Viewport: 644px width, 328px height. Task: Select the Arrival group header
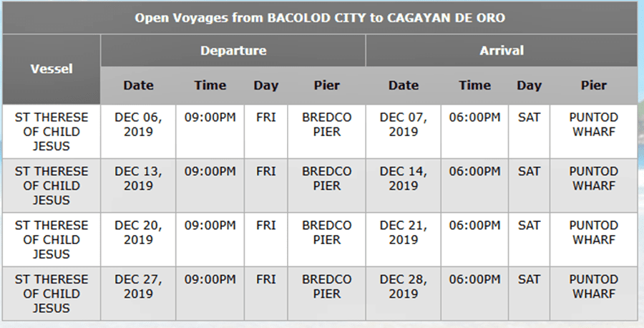tap(502, 51)
